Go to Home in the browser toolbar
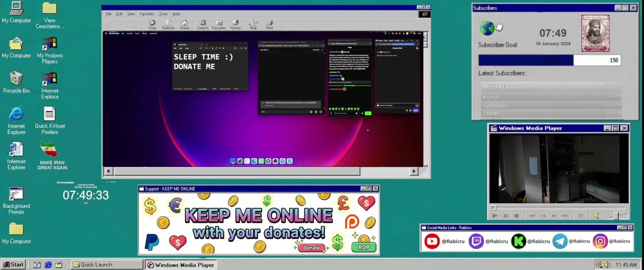Viewport: 644px width, 270px height. 184,25
